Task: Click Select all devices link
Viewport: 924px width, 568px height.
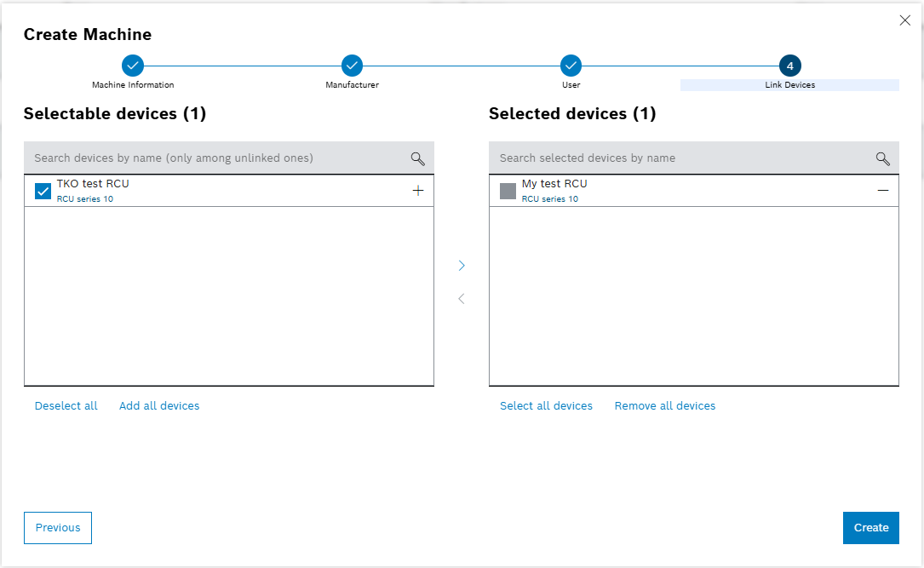Action: (546, 406)
